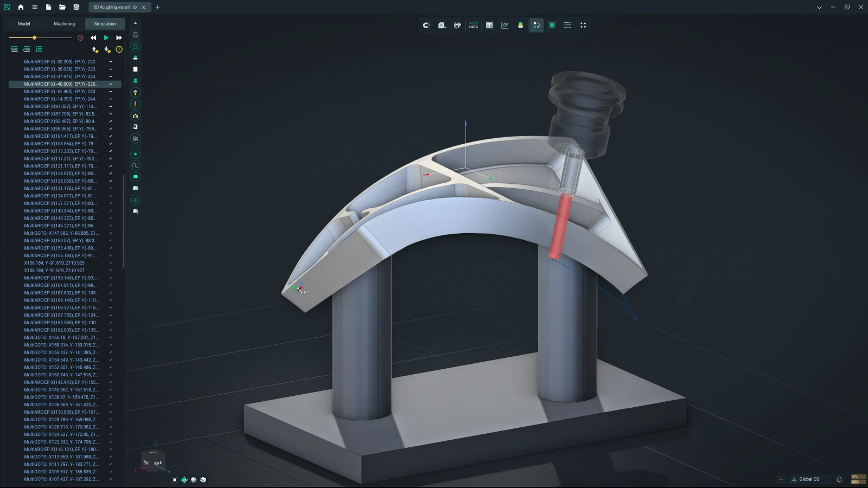Create a new file
This screenshot has width=868, height=488.
[x=48, y=7]
